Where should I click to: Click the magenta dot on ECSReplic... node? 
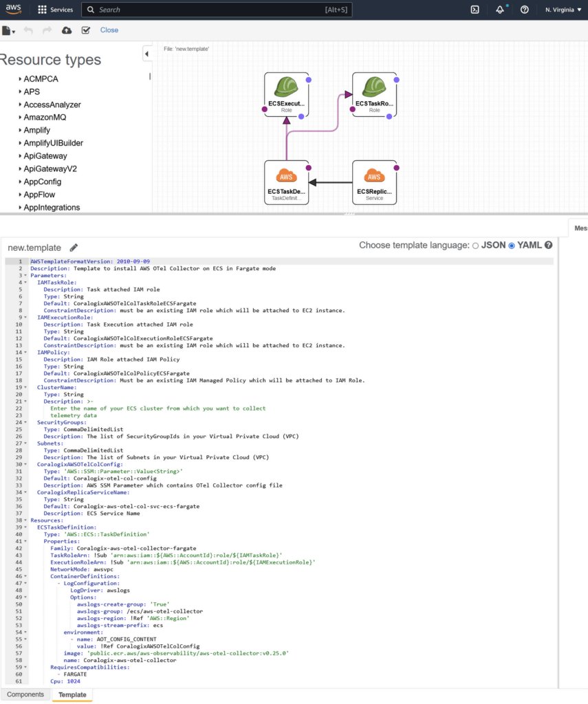396,168
